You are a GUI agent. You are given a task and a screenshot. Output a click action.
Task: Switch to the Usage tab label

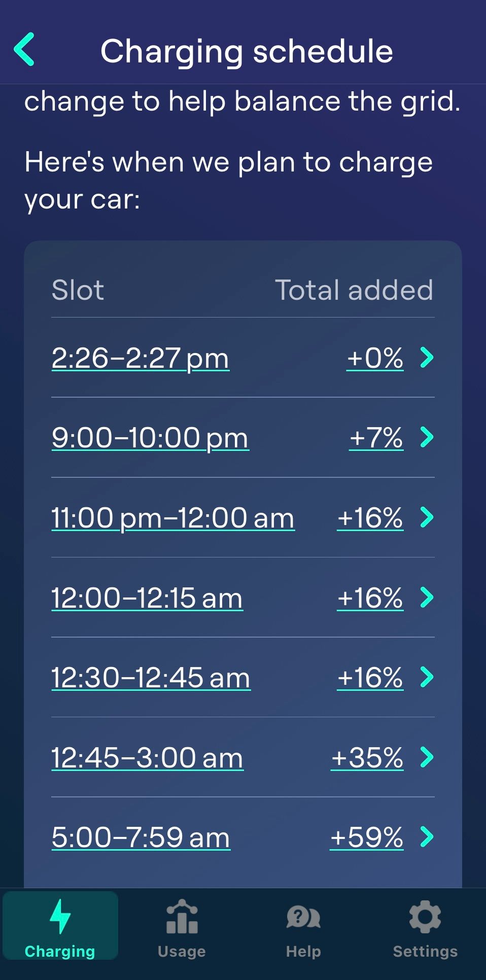coord(182,952)
